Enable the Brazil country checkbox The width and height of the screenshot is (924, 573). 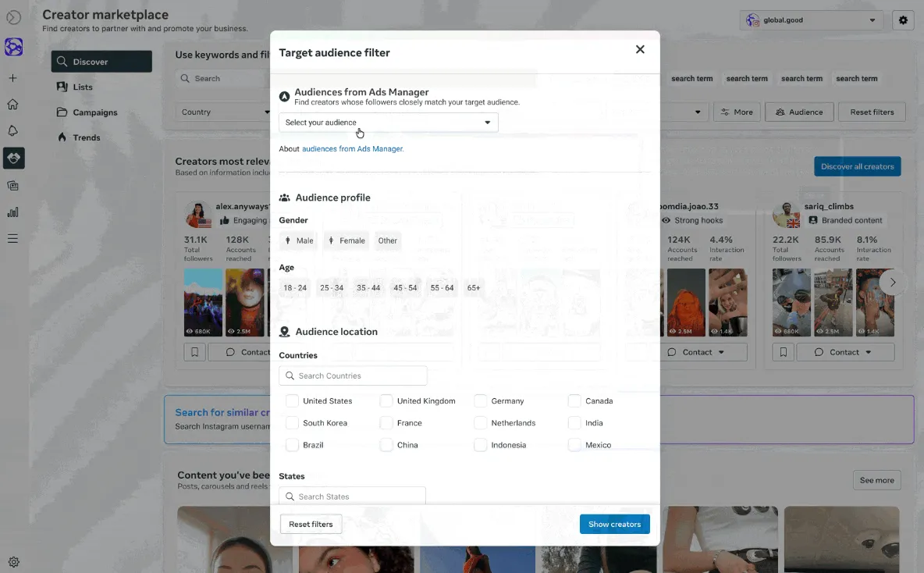292,444
